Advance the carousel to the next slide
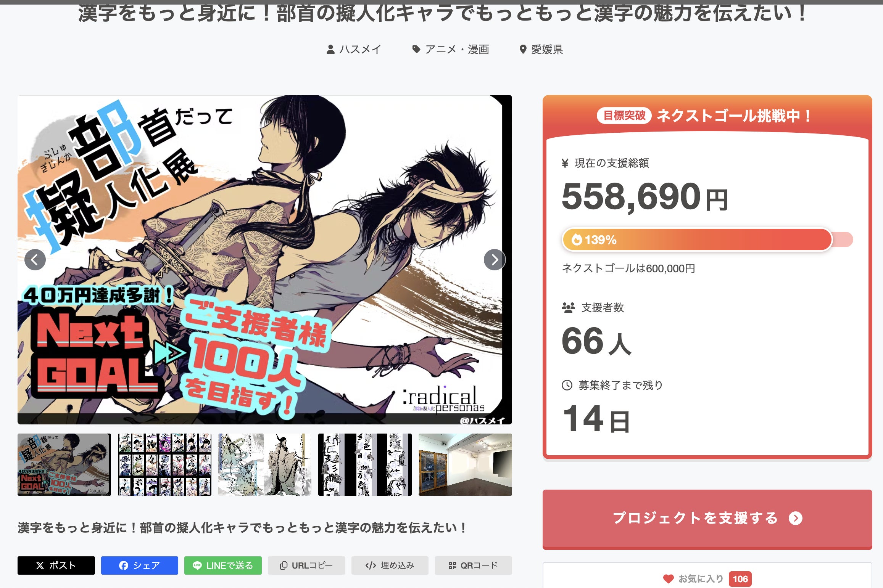Screen dimensions: 883x588 click(x=495, y=260)
